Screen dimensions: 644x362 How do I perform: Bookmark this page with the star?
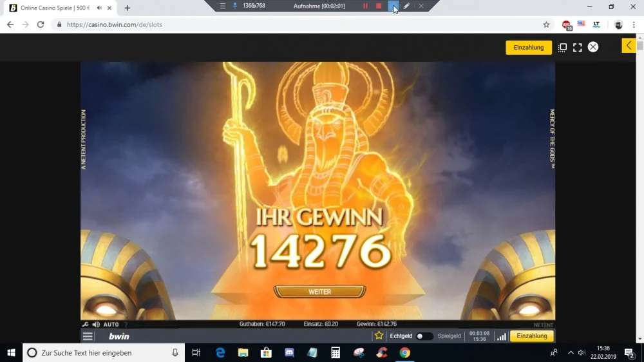pos(546,24)
